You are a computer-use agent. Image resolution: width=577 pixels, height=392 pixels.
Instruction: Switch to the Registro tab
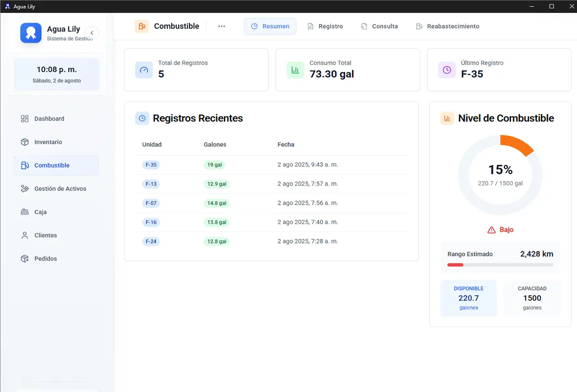click(x=325, y=26)
